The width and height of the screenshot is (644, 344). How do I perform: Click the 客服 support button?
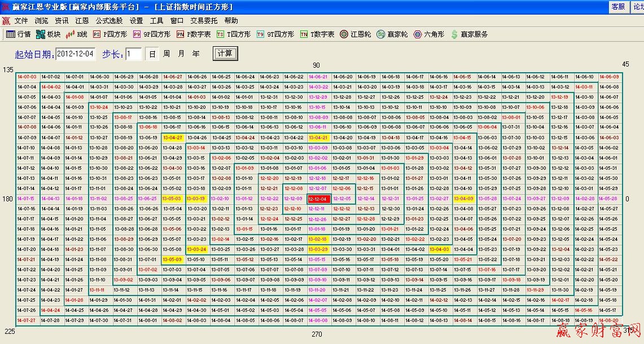(x=617, y=7)
